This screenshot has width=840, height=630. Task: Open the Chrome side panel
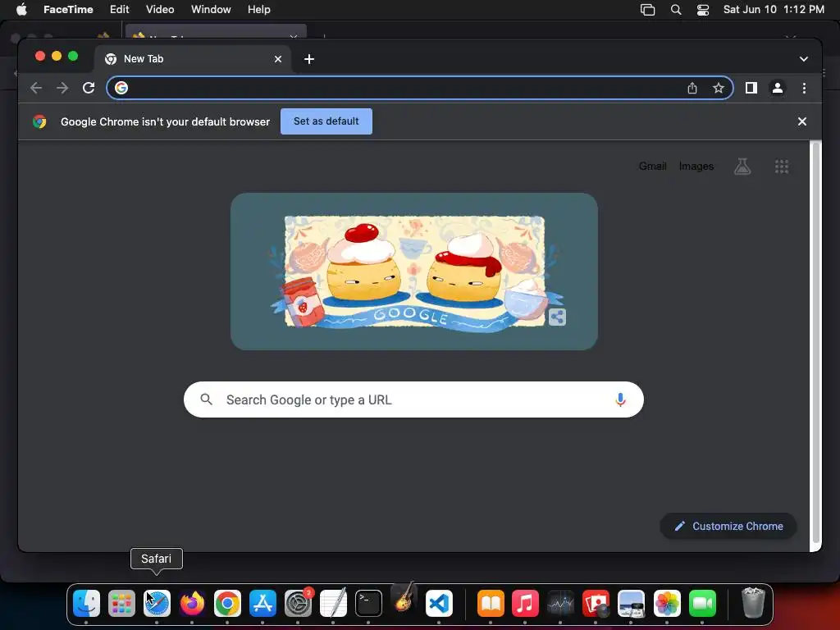[x=751, y=88]
